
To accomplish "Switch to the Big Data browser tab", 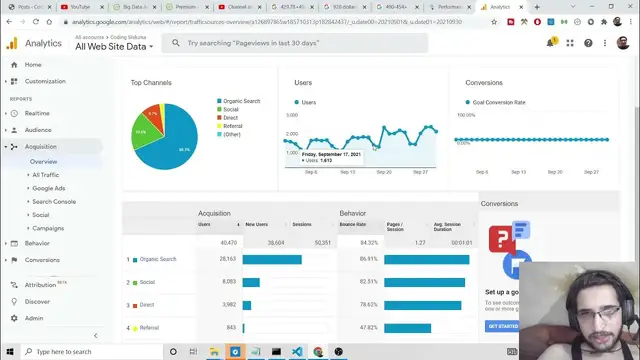I will [x=135, y=7].
